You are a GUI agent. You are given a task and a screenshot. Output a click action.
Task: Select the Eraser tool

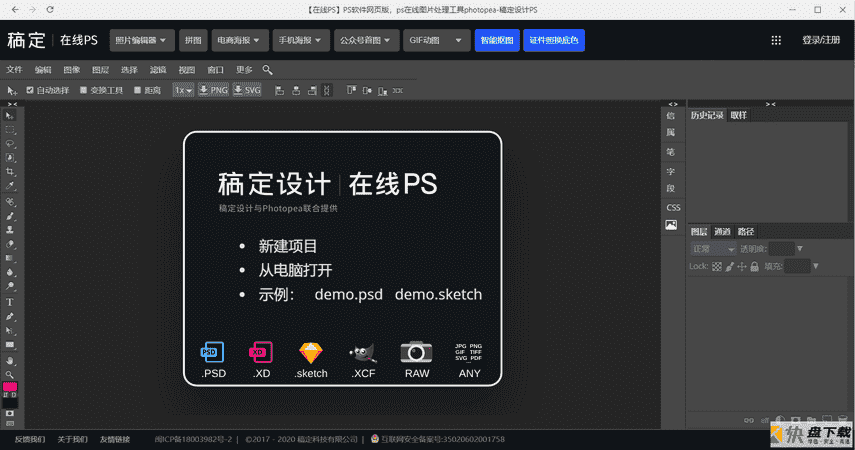click(10, 244)
